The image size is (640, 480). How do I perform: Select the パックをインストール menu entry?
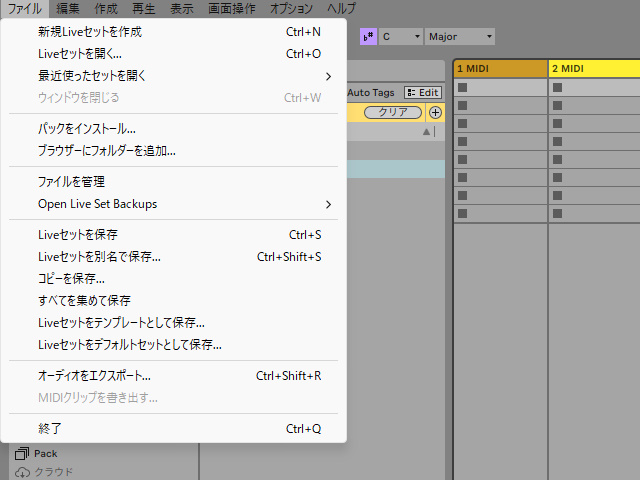87,129
